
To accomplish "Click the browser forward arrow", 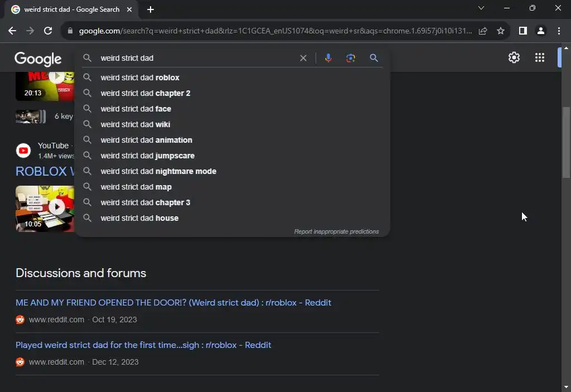I will [x=30, y=31].
